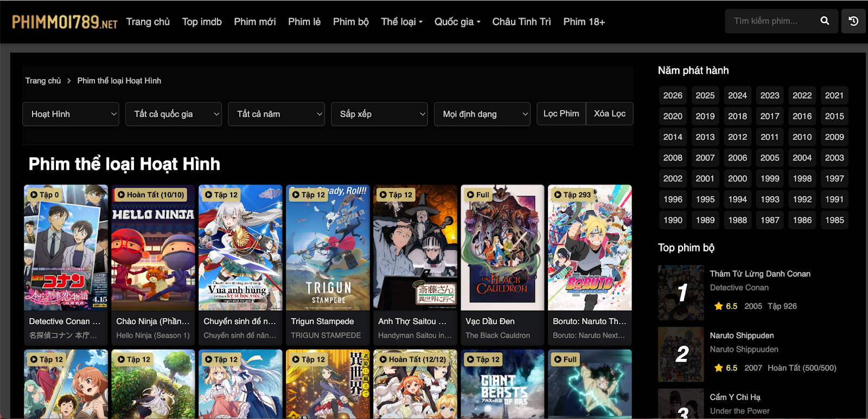Click the Hello Ninja (Season 1) subtitle text
The height and width of the screenshot is (419, 868).
[x=153, y=336]
